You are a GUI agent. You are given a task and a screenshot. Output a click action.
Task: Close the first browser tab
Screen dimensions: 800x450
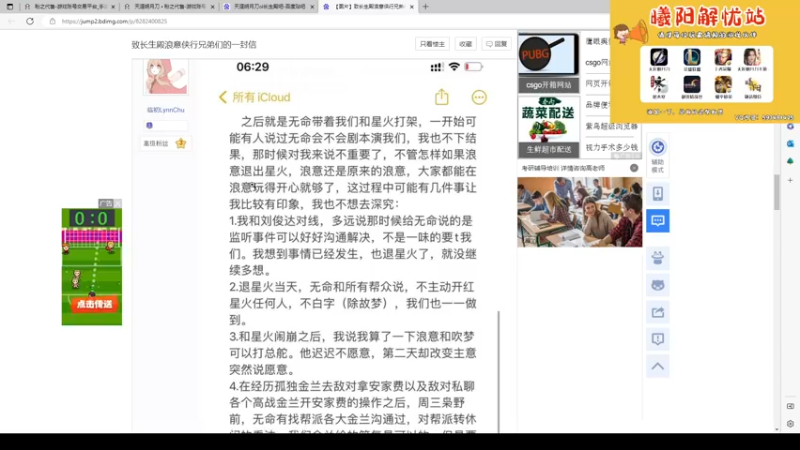(113, 7)
